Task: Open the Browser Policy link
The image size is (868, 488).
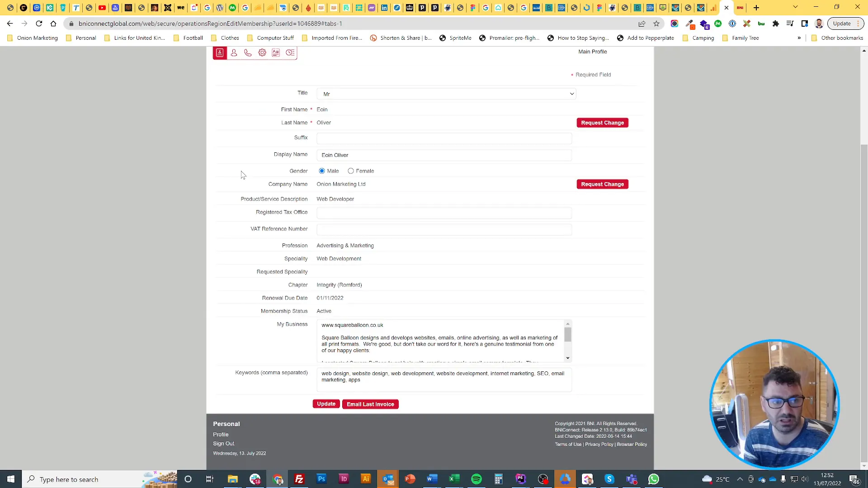Action: pyautogui.click(x=632, y=445)
